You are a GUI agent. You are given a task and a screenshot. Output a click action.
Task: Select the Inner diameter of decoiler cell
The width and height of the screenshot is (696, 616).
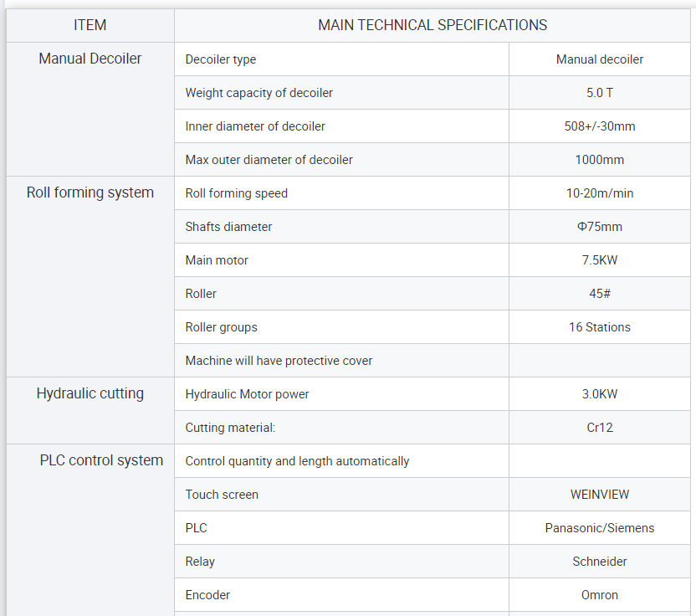click(341, 126)
